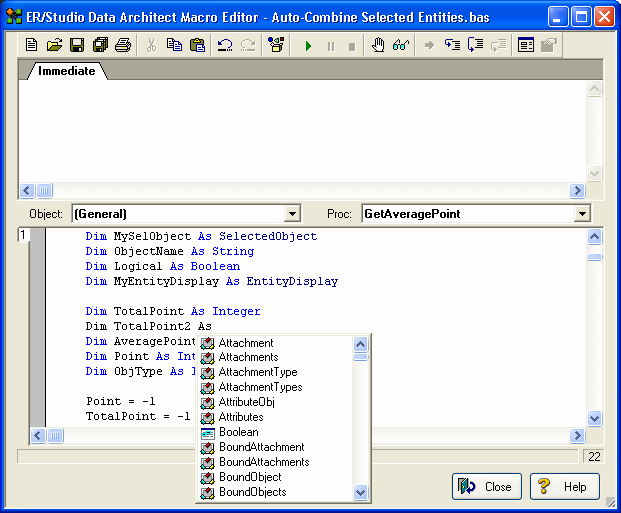
Task: Click the Immediate pane horizontal scrollbar thumb
Action: point(44,191)
